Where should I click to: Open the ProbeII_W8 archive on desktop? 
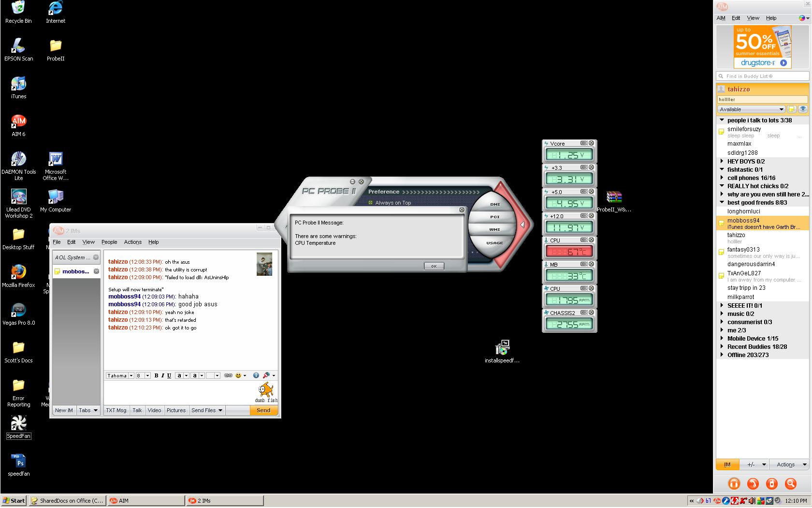(x=614, y=201)
